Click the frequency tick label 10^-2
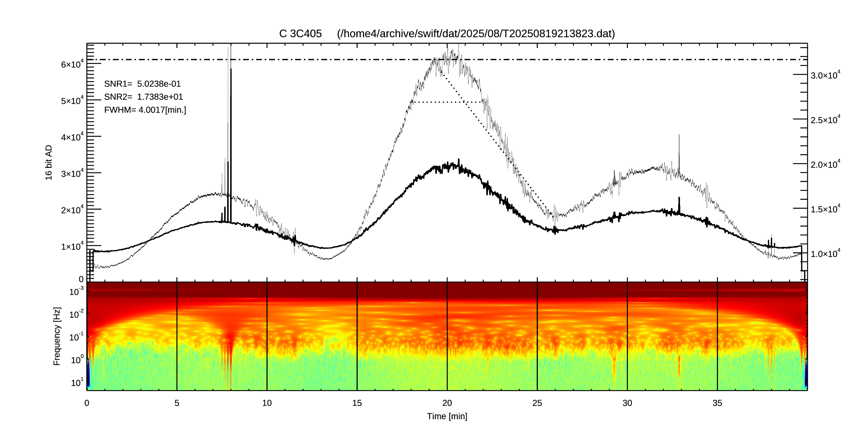 pos(76,314)
